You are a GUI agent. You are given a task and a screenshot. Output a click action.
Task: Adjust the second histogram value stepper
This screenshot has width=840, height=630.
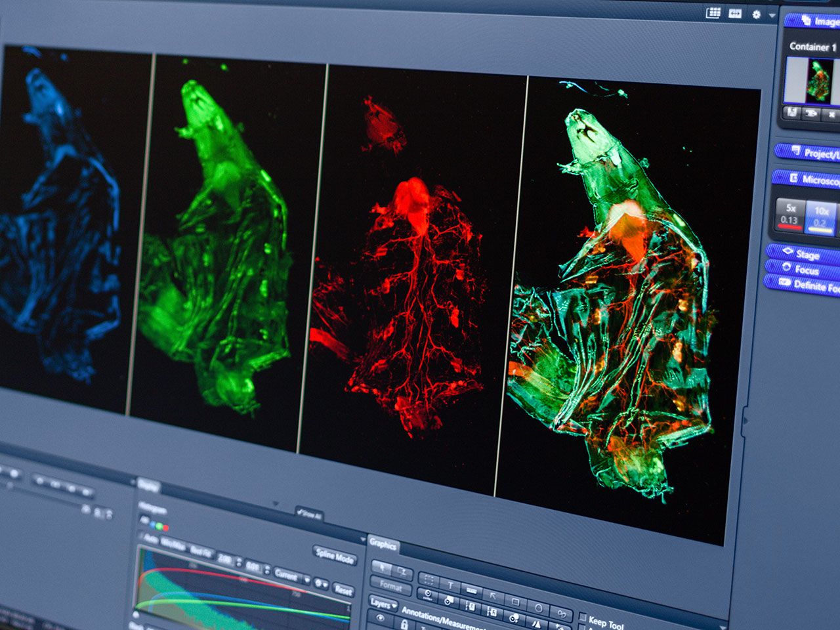click(267, 569)
